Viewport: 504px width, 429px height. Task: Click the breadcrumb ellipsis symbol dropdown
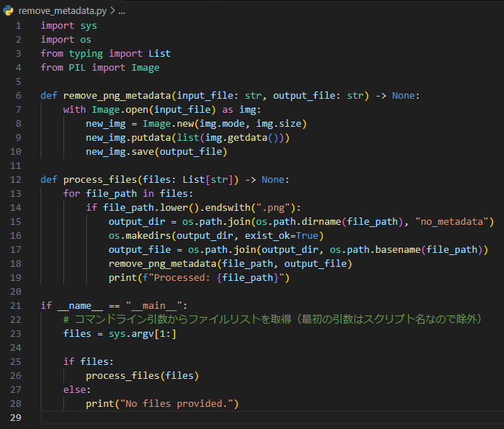[122, 11]
